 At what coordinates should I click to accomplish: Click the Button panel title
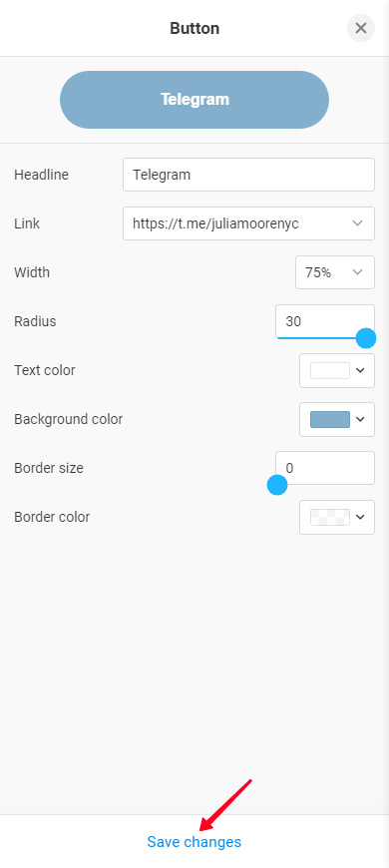click(194, 28)
